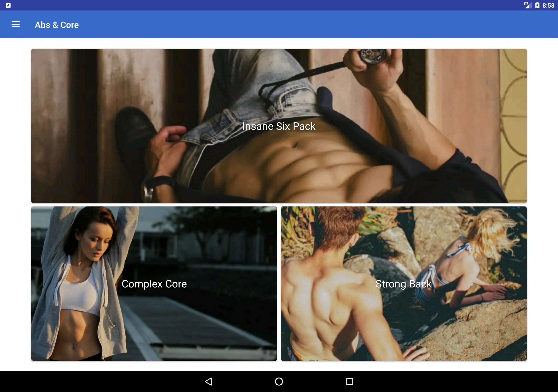Select the Strong Back workout card
Screen dimensions: 558x392
[x=403, y=283]
